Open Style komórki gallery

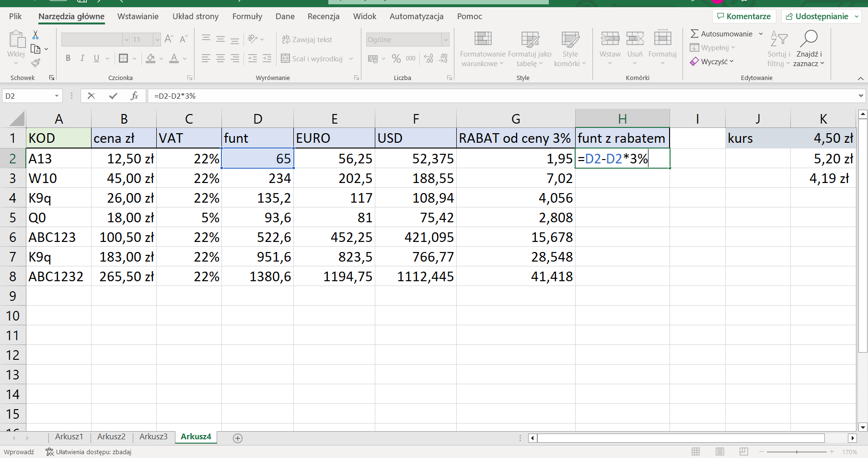[570, 49]
